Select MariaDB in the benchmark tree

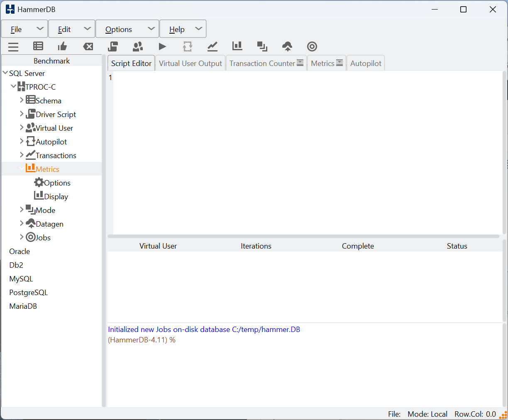tap(23, 306)
